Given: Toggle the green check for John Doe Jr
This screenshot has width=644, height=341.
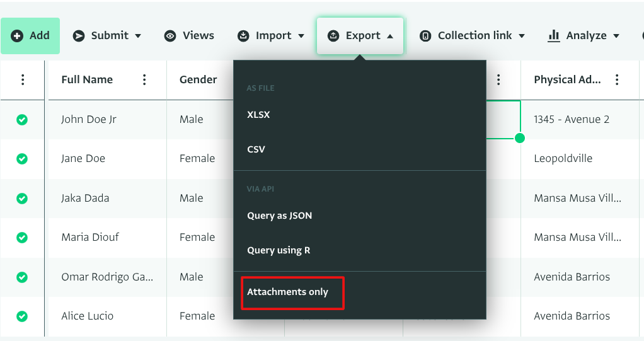Looking at the screenshot, I should 22,119.
